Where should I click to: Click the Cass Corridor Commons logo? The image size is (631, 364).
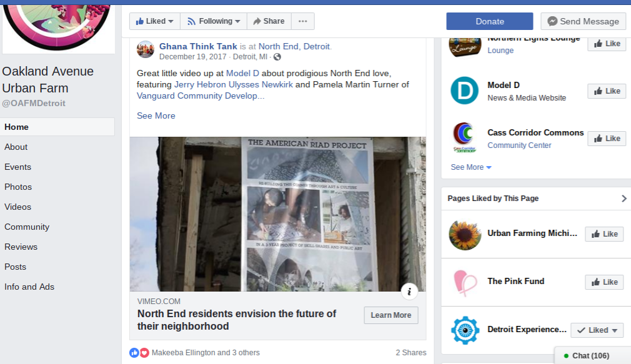[x=464, y=138]
